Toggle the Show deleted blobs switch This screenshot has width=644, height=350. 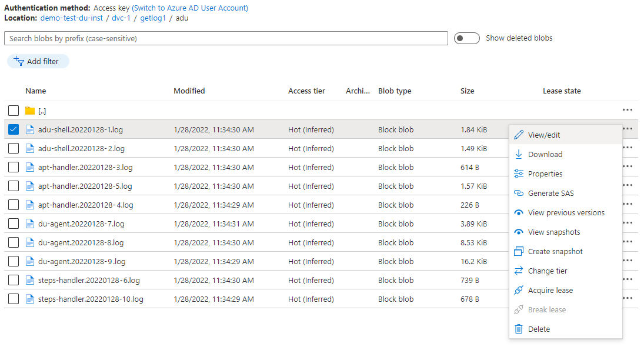tap(467, 38)
